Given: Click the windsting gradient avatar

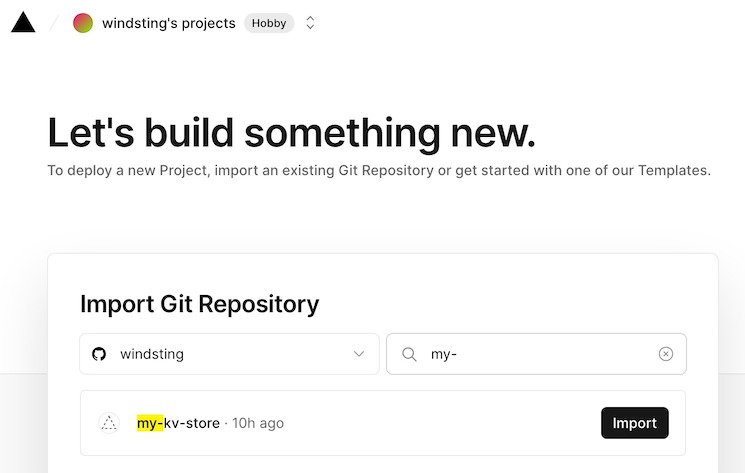Looking at the screenshot, I should coord(83,23).
